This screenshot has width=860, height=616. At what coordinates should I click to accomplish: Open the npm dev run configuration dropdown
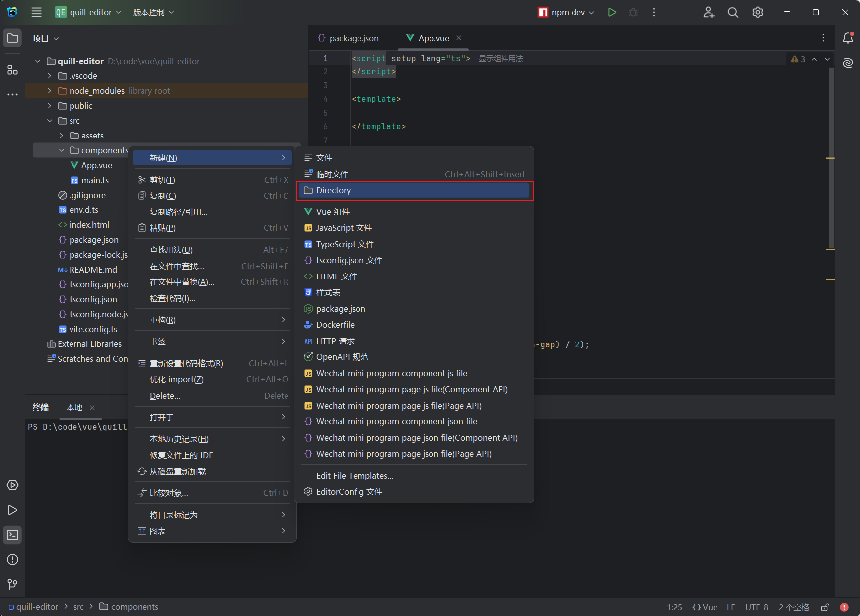(566, 12)
